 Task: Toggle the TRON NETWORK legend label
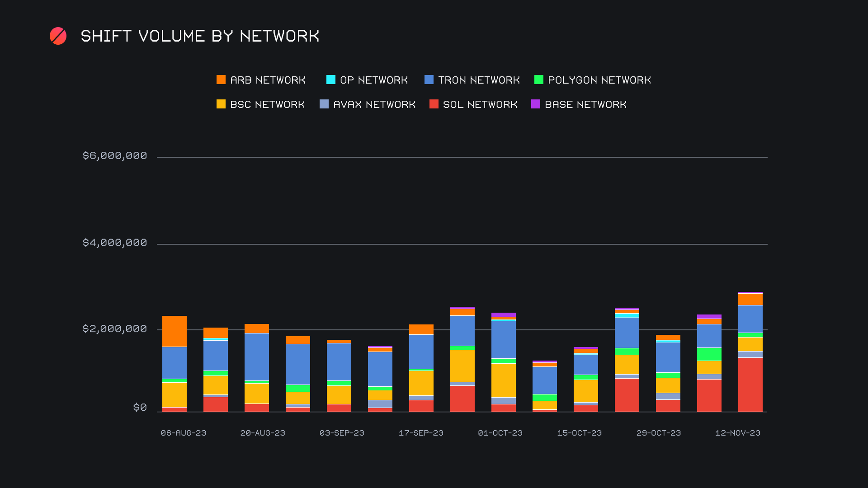478,80
